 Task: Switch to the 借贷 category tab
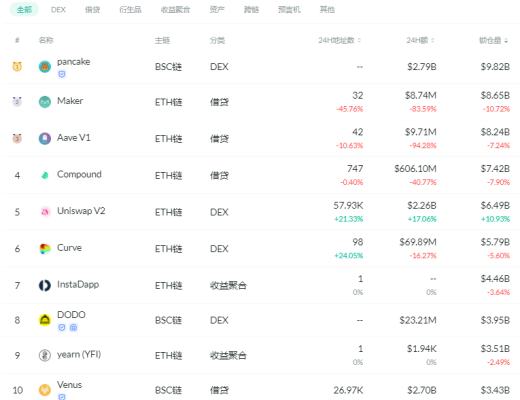(x=92, y=10)
